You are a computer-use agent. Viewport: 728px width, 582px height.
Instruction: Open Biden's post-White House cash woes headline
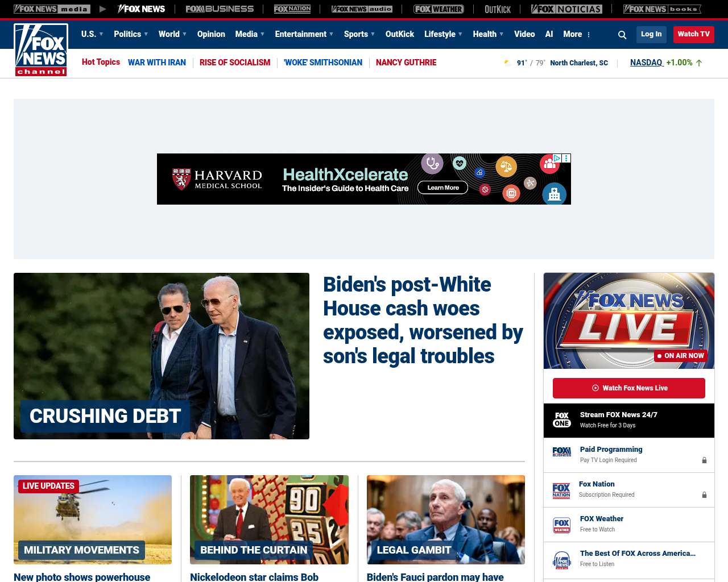(x=423, y=320)
